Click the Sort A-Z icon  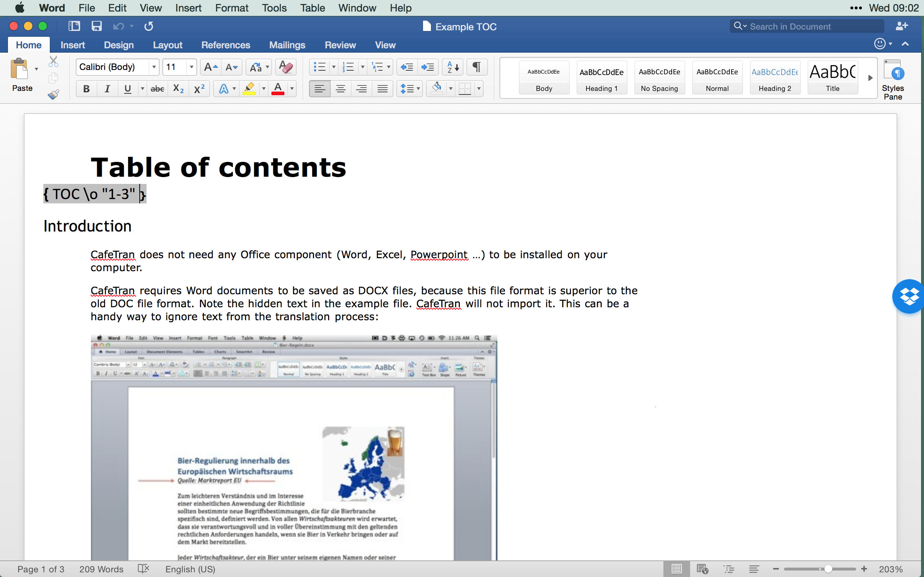click(453, 67)
